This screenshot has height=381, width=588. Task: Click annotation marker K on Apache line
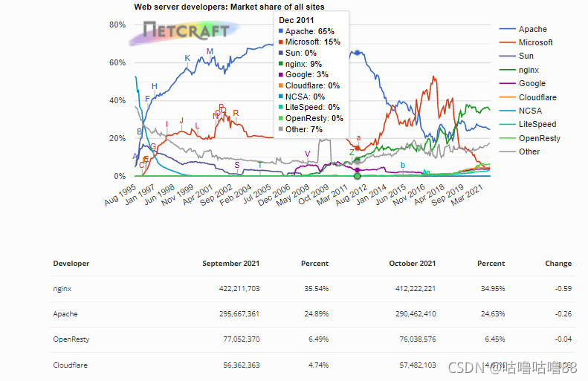click(x=187, y=58)
